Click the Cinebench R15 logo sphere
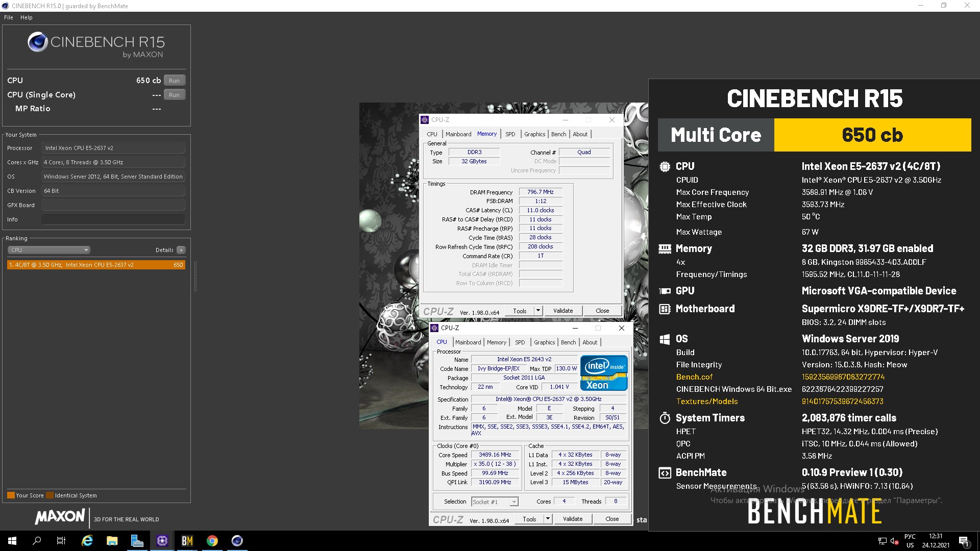980x551 pixels. [38, 42]
